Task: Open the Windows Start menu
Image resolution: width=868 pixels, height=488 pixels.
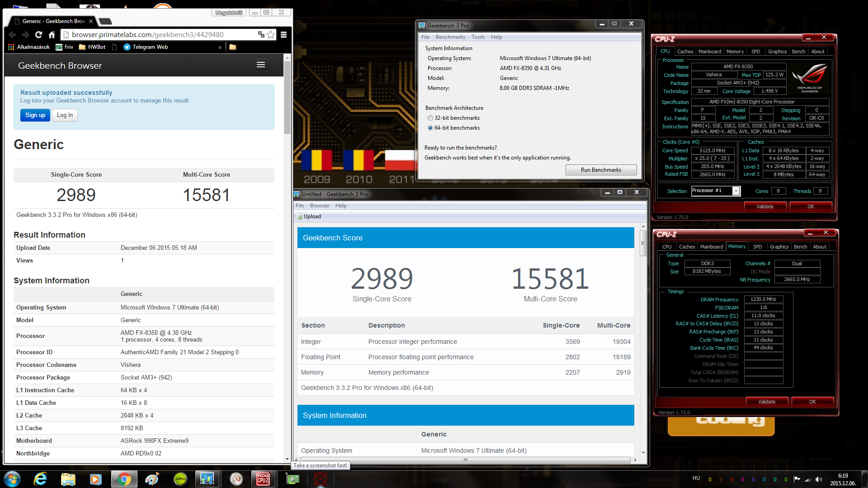Action: click(12, 479)
